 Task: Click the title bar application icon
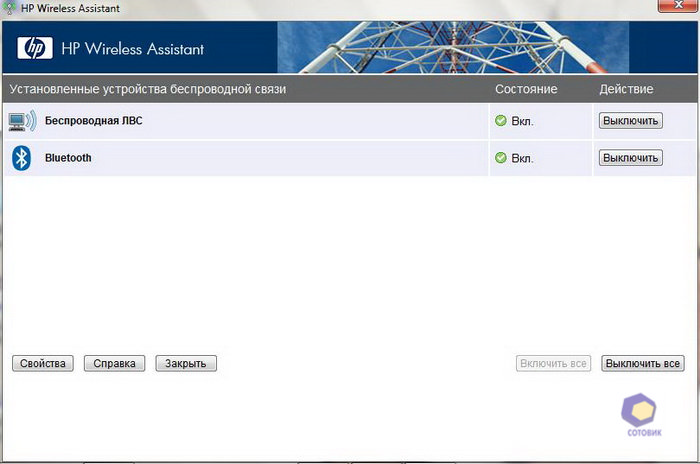(11, 8)
